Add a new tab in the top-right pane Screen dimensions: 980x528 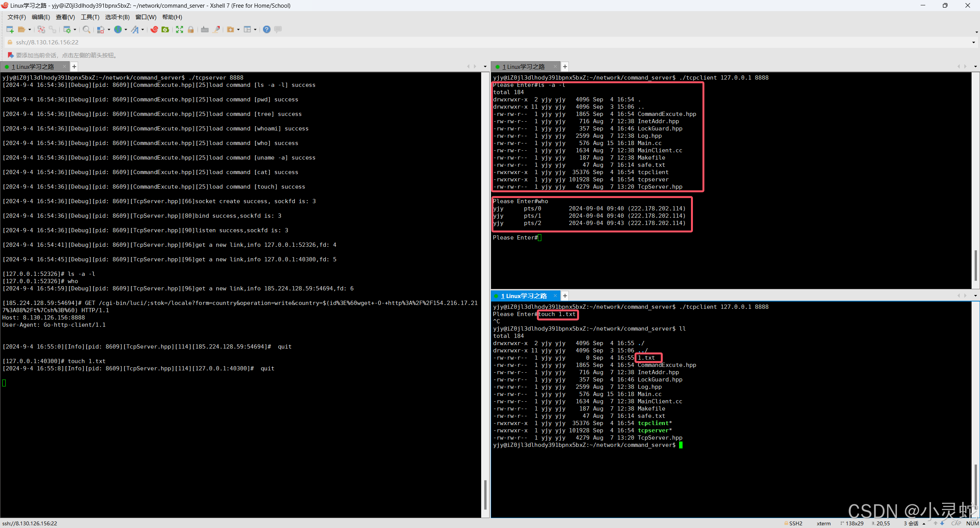(x=565, y=67)
